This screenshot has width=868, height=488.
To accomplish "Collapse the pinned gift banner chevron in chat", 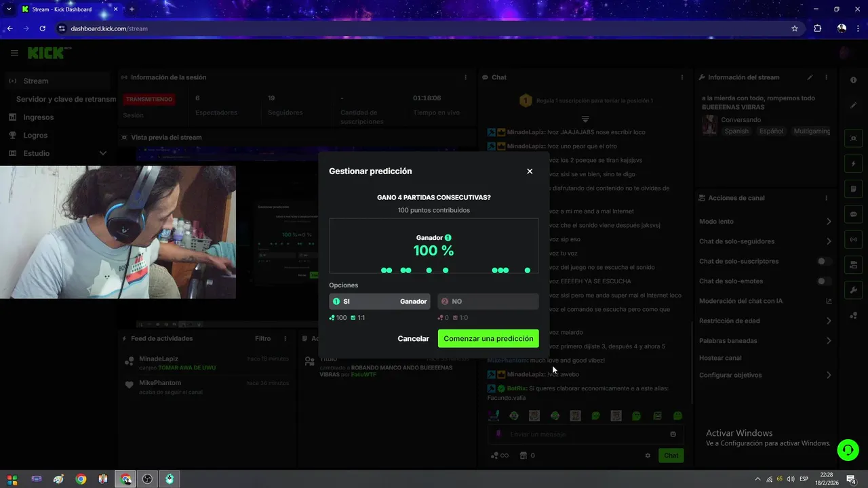I will 585,119.
